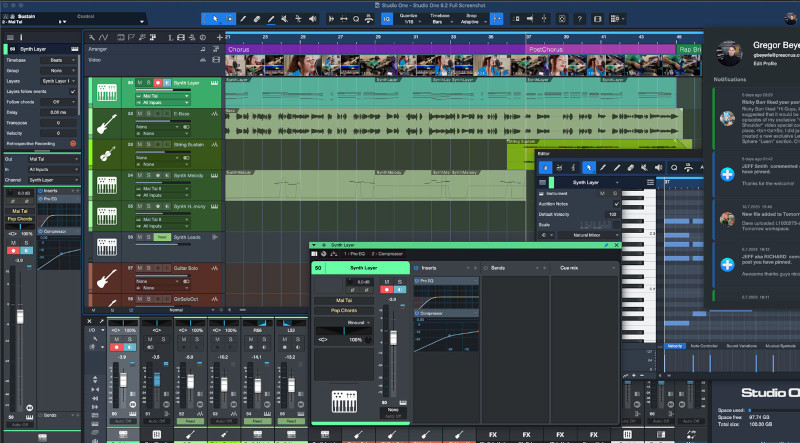
Task: Select the String Sustain violin track icon
Action: [x=107, y=155]
